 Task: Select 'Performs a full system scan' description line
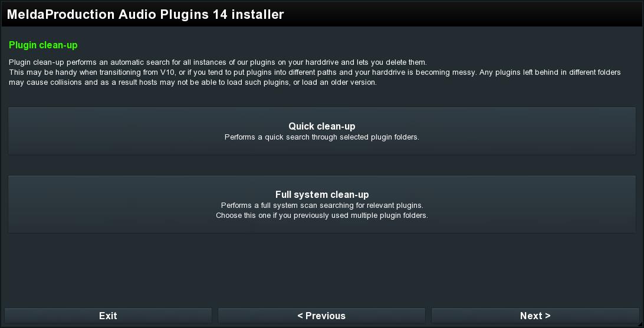(x=322, y=205)
